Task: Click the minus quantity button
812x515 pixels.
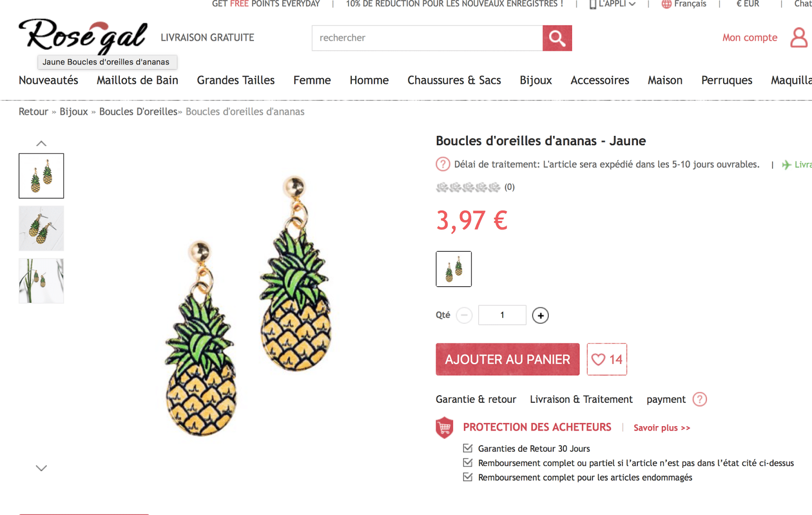Action: tap(464, 316)
